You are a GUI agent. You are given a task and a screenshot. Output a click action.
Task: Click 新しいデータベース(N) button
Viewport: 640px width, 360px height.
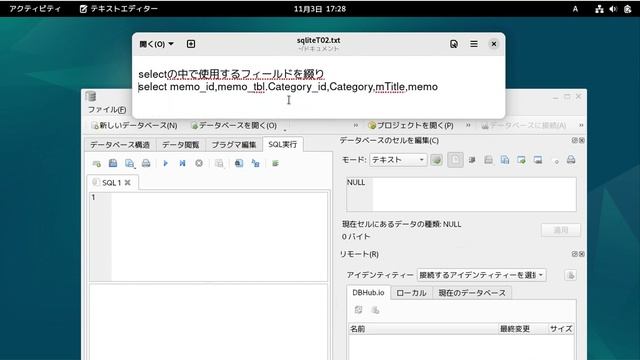(134, 125)
